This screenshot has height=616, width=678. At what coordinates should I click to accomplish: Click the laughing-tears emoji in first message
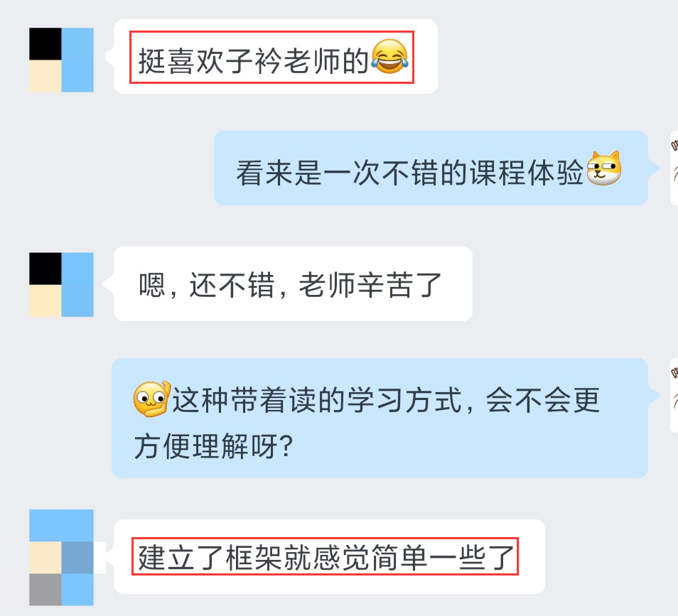(390, 56)
